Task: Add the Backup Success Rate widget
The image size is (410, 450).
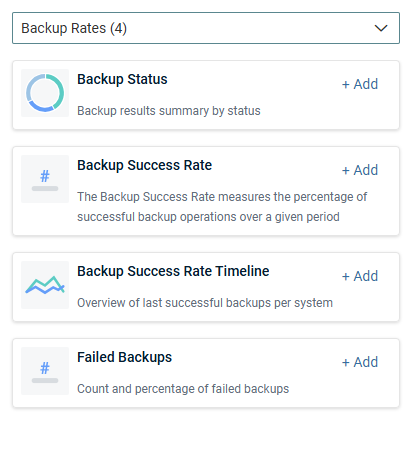Action: [360, 170]
